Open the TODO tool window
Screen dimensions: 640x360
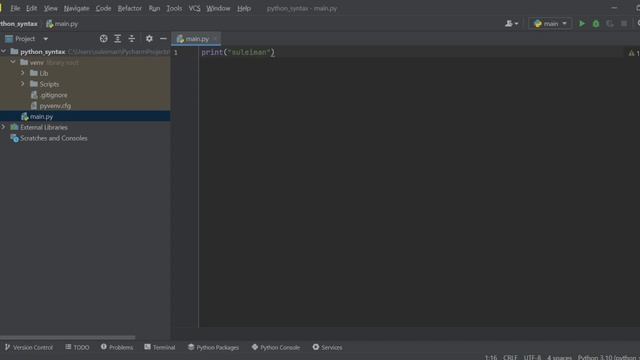click(77, 347)
